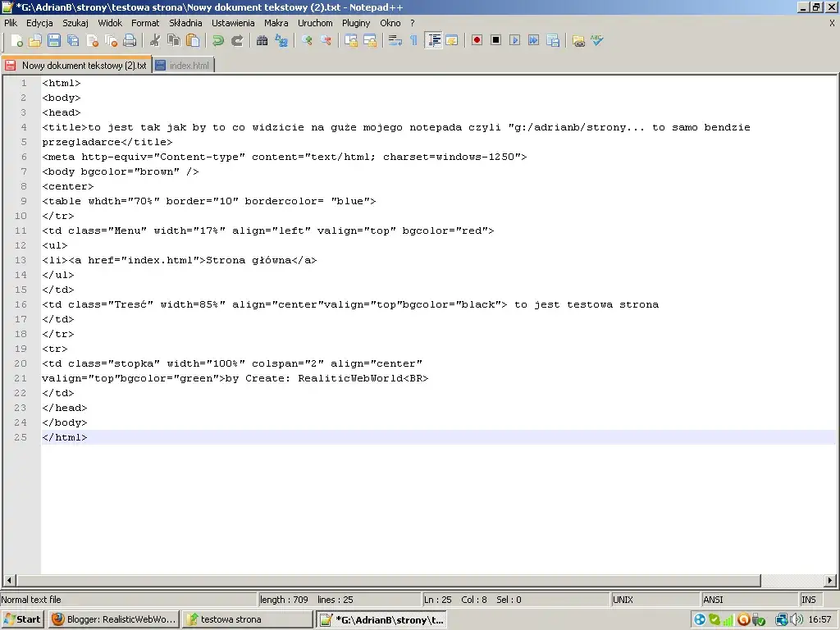Open the Ustawienia menu
Screen dimensions: 840x630
pos(233,23)
